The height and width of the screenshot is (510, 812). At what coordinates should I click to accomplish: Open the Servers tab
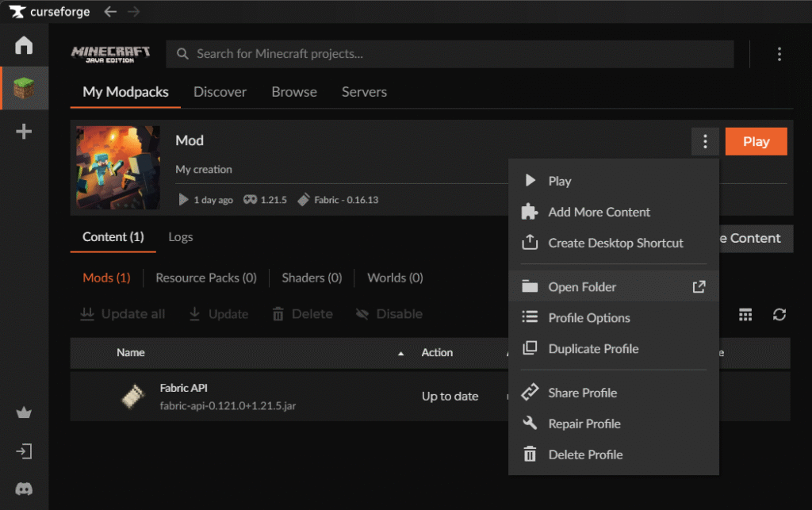tap(364, 92)
